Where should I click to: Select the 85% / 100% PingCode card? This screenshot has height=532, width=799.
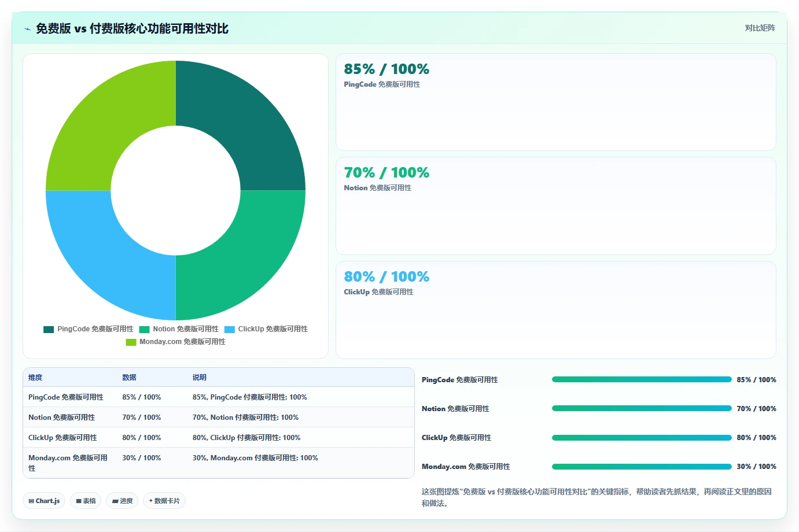(x=556, y=102)
